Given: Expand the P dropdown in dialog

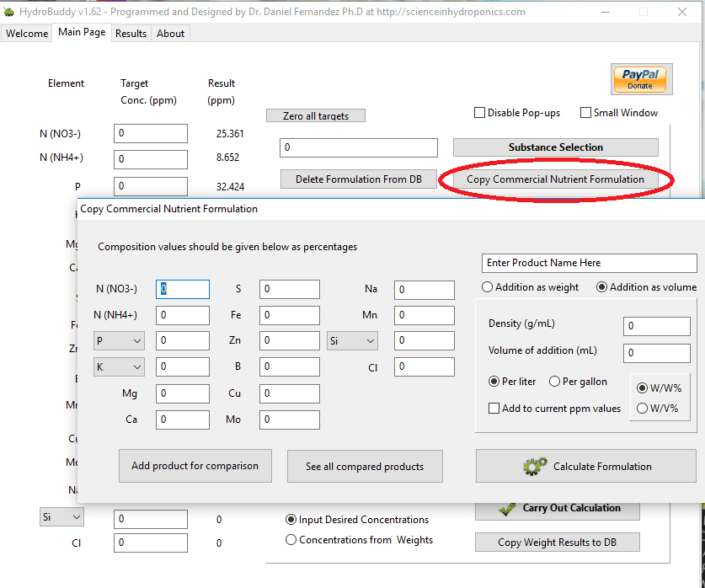Looking at the screenshot, I should 119,340.
